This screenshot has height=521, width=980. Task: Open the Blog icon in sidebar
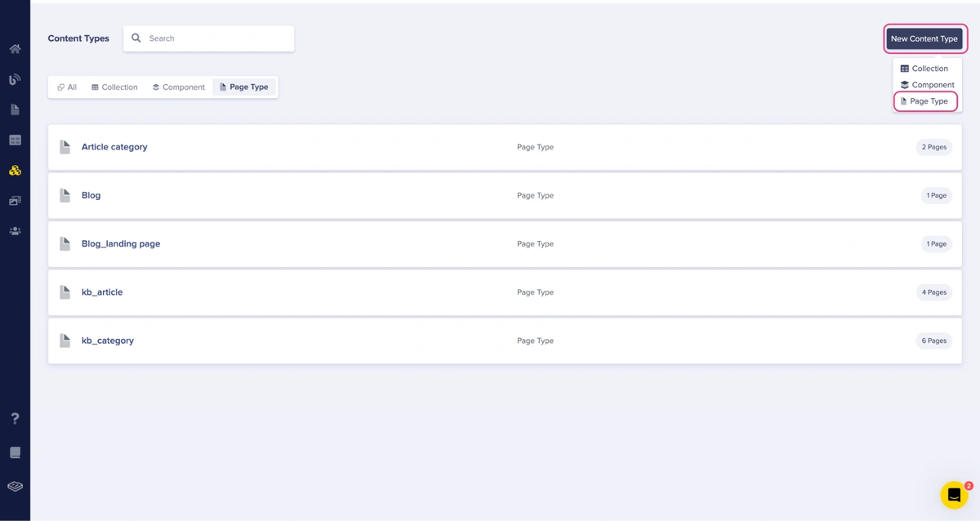coord(15,79)
